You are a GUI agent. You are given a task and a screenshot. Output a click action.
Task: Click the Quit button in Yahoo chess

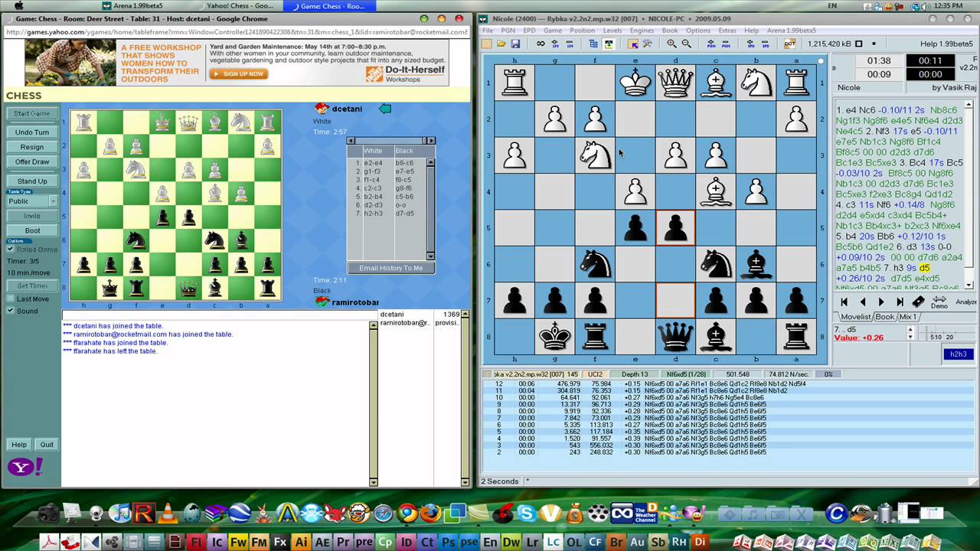(47, 445)
